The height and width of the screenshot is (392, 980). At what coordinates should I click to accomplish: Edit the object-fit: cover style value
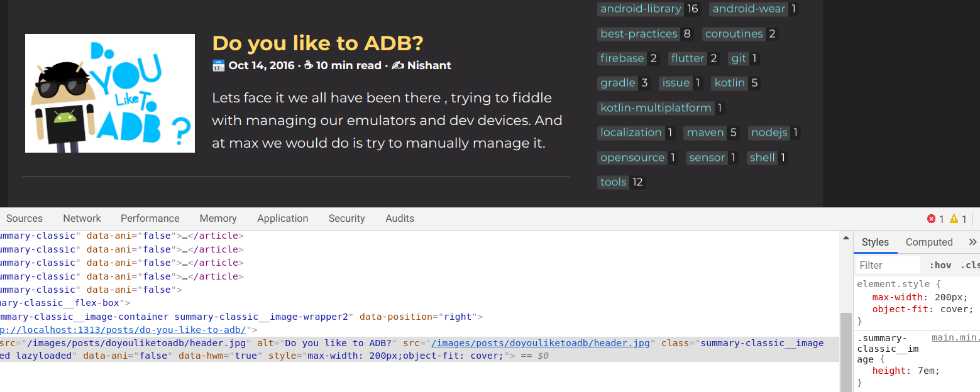point(955,309)
